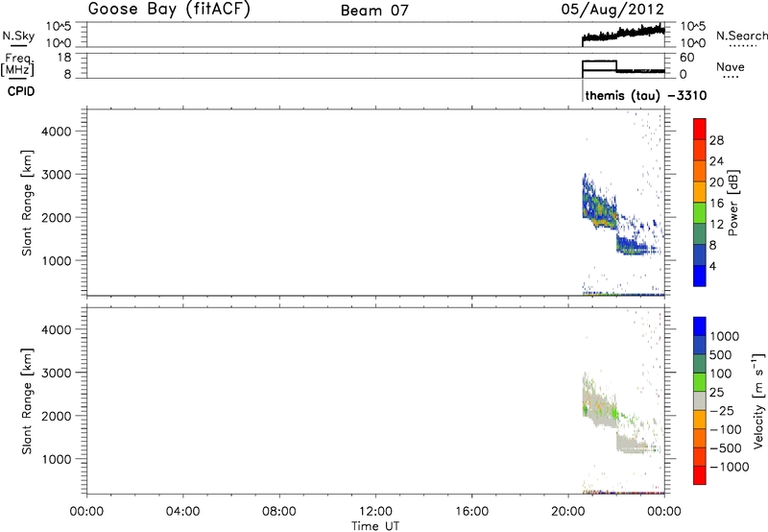This screenshot has height=532, width=768.
Task: Click the '04:00' time axis label
Action: point(182,512)
